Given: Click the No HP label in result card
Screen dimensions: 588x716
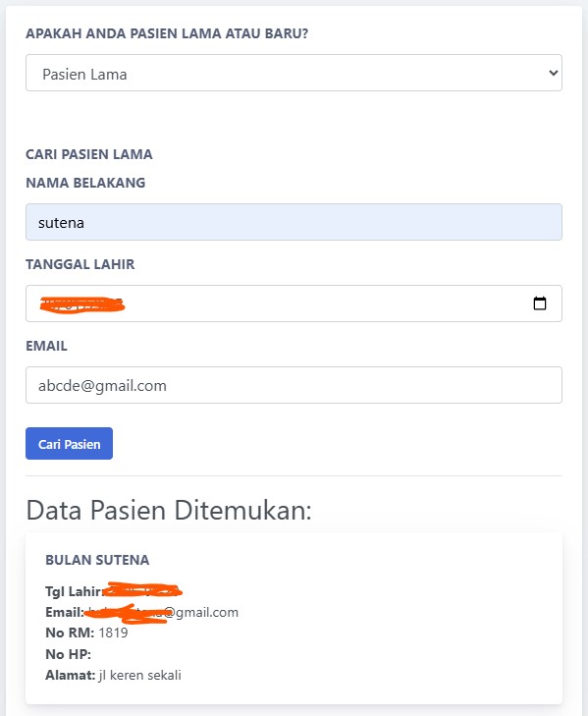Looking at the screenshot, I should pos(68,654).
